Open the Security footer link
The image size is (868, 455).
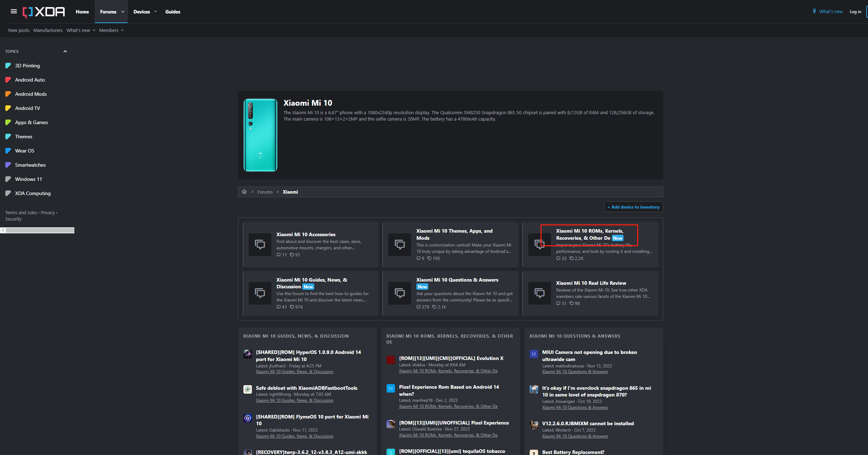point(13,219)
